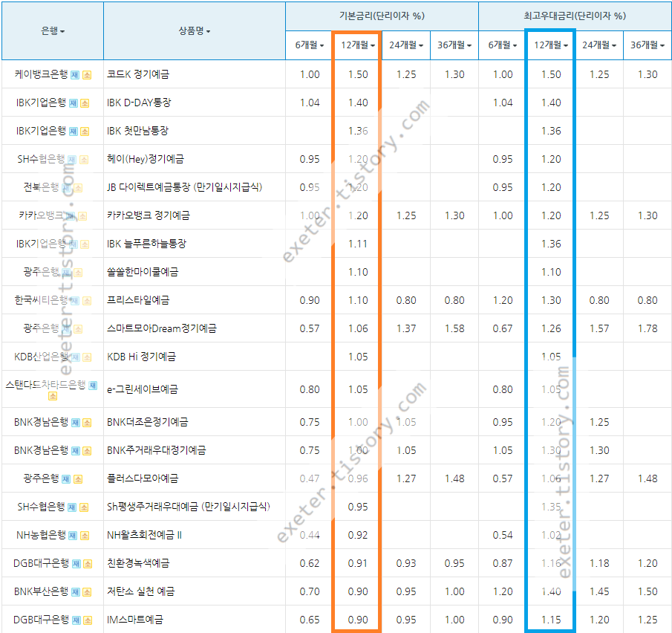This screenshot has height=633, width=672.
Task: Open the JB 다이렉트예금통장 product
Action: point(184,187)
